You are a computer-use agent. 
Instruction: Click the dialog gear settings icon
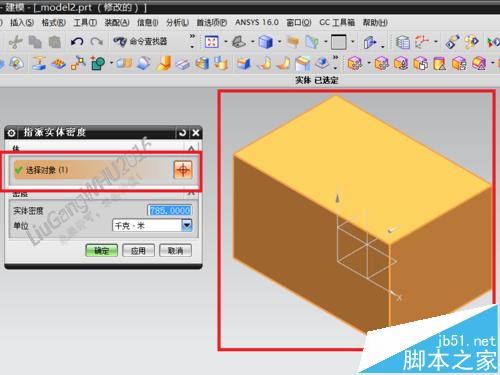(x=11, y=133)
